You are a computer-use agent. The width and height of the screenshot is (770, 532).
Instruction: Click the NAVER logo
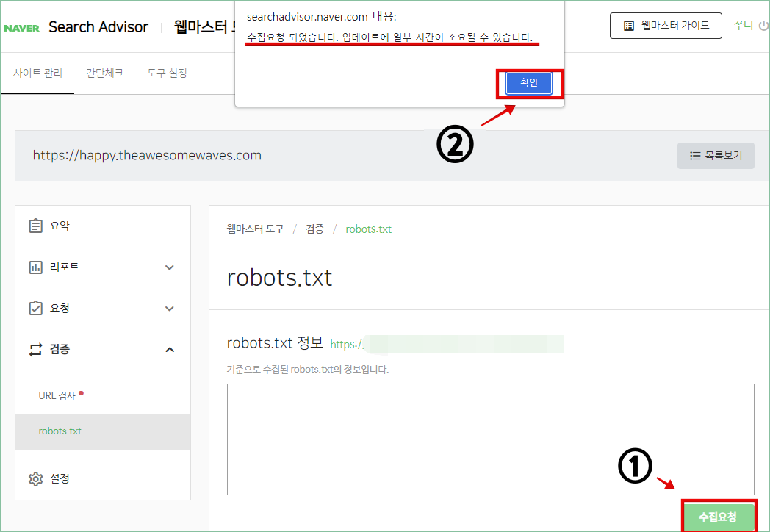tap(22, 26)
